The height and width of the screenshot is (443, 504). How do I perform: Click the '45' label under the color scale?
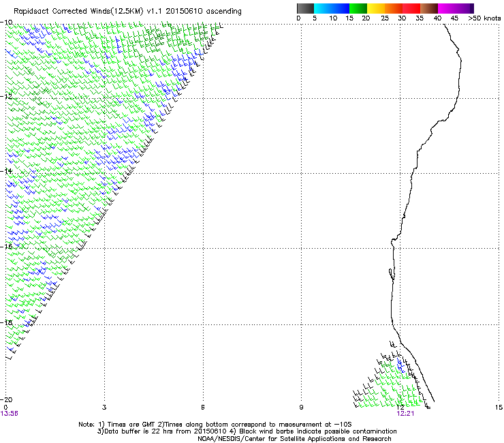[454, 18]
